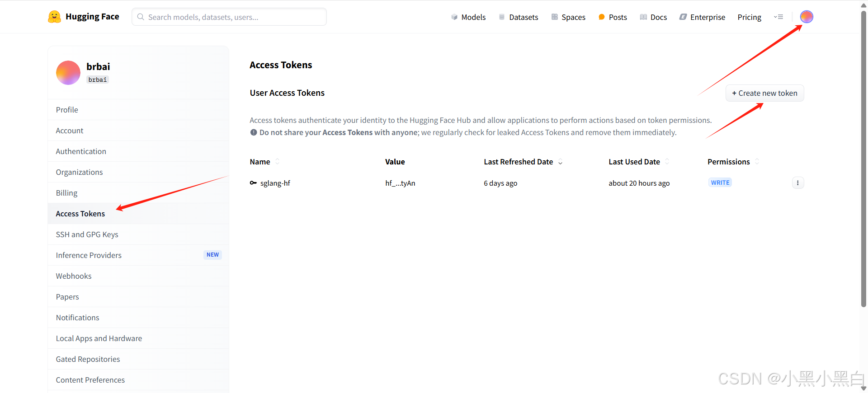868x393 pixels.
Task: Click the Access Tokens page title
Action: [281, 65]
